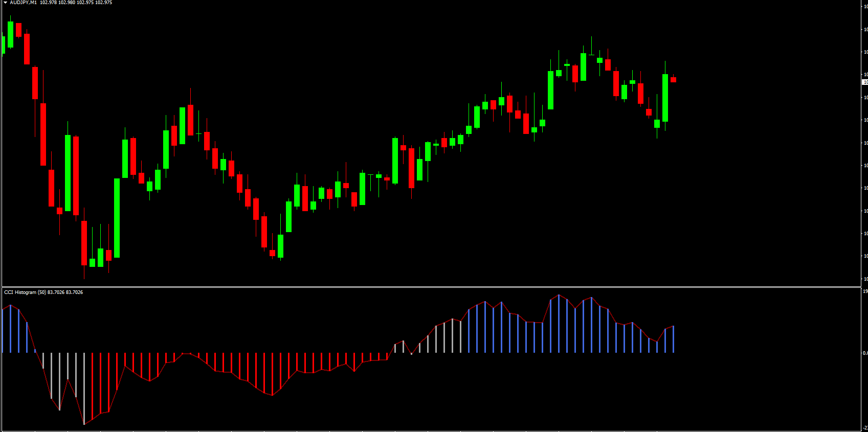Click the leftmost blue CCI histogram bar
Image resolution: width=868 pixels, height=432 pixels.
pyautogui.click(x=3, y=331)
